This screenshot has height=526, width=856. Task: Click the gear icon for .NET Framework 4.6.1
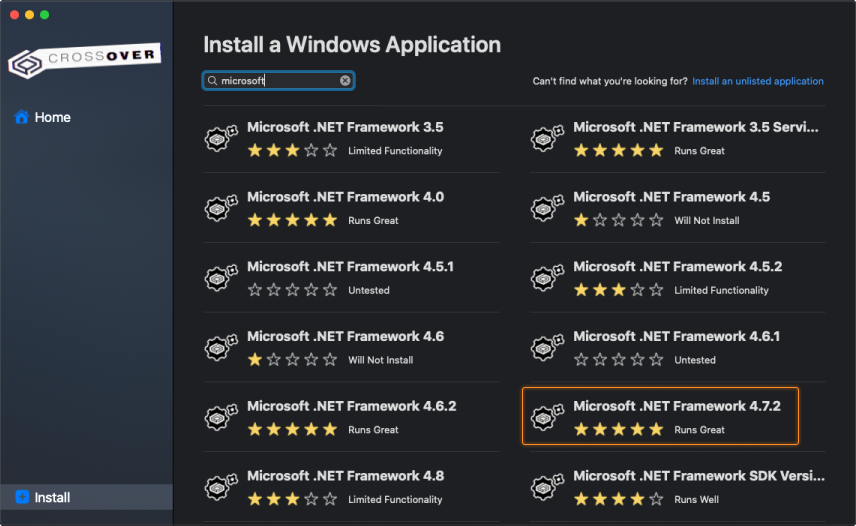[x=547, y=348]
